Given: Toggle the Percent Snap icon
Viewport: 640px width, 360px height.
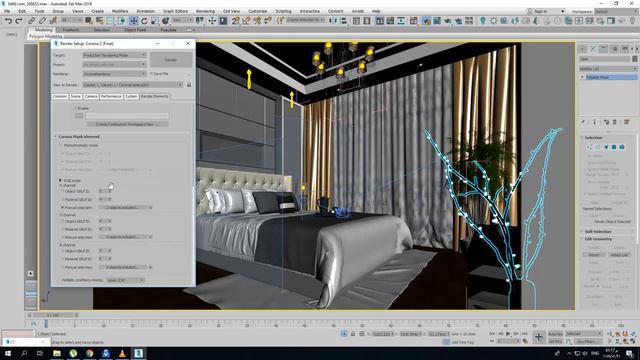Looking at the screenshot, I should [x=257, y=20].
